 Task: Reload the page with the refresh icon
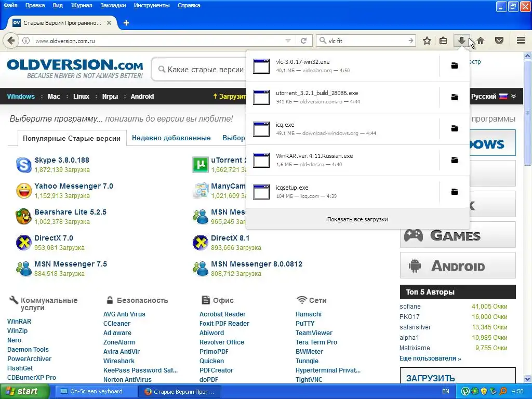tap(303, 41)
